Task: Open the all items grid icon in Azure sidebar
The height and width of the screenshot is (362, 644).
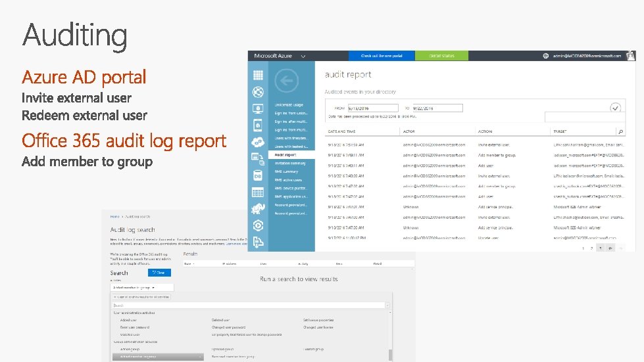Action: point(258,75)
